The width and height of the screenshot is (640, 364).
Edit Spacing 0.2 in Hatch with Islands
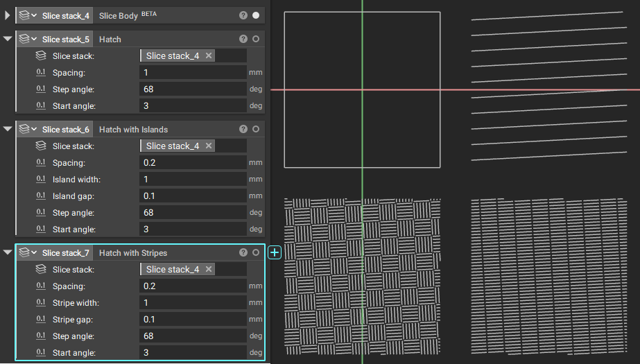click(x=193, y=162)
